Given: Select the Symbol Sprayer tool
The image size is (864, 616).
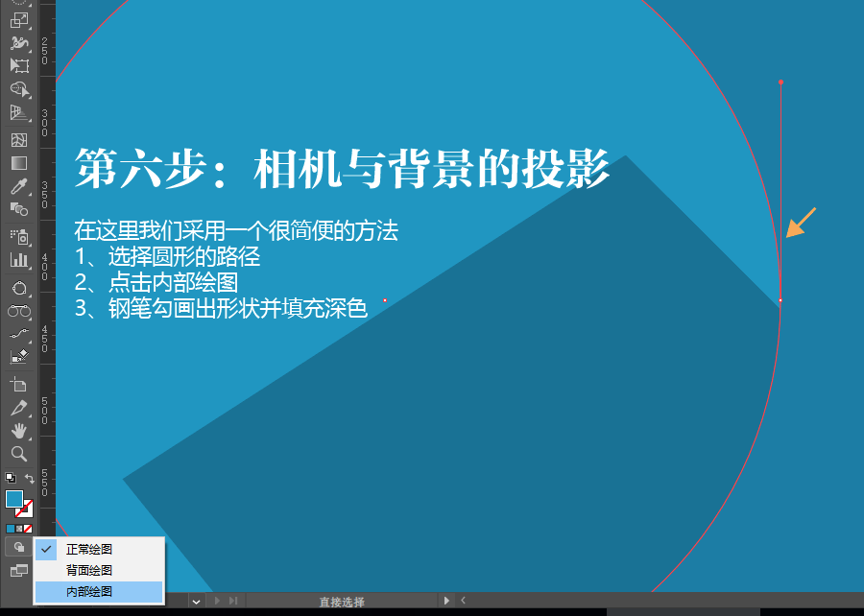Looking at the screenshot, I should tap(19, 236).
